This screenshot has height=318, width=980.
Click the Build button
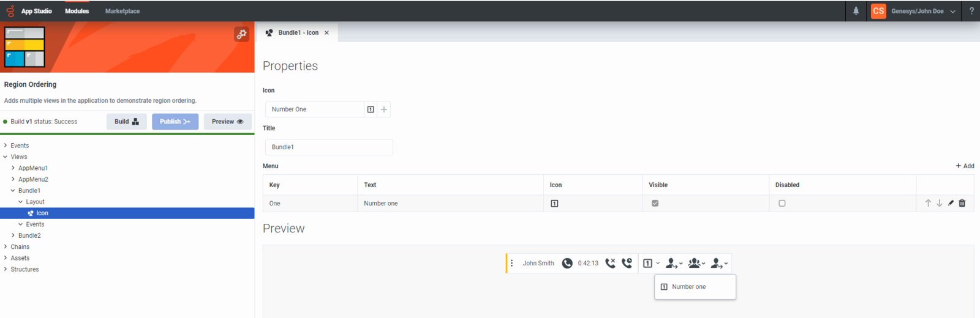(127, 122)
